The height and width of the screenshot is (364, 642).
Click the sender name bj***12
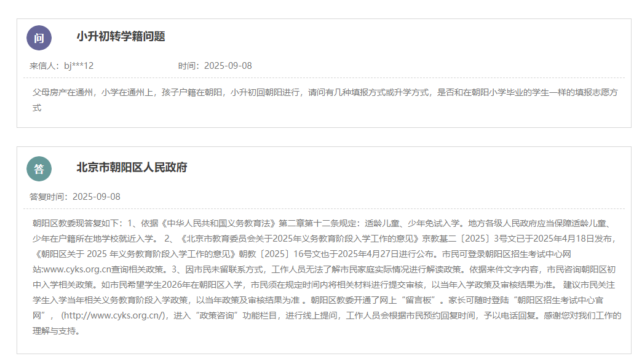[x=79, y=66]
